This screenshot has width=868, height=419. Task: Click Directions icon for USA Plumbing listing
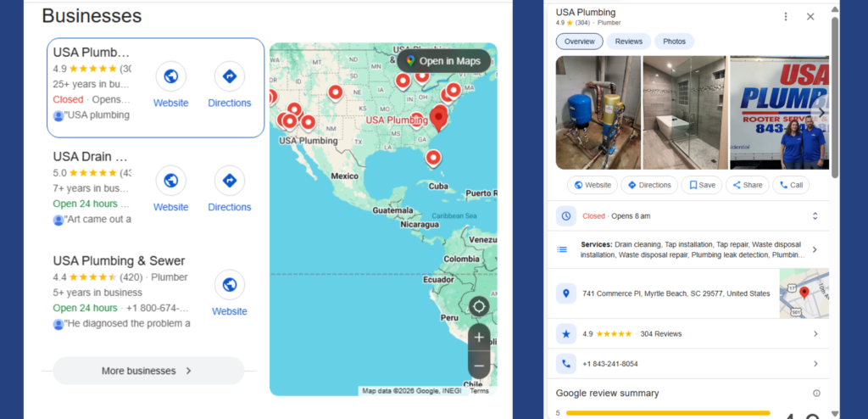(229, 76)
